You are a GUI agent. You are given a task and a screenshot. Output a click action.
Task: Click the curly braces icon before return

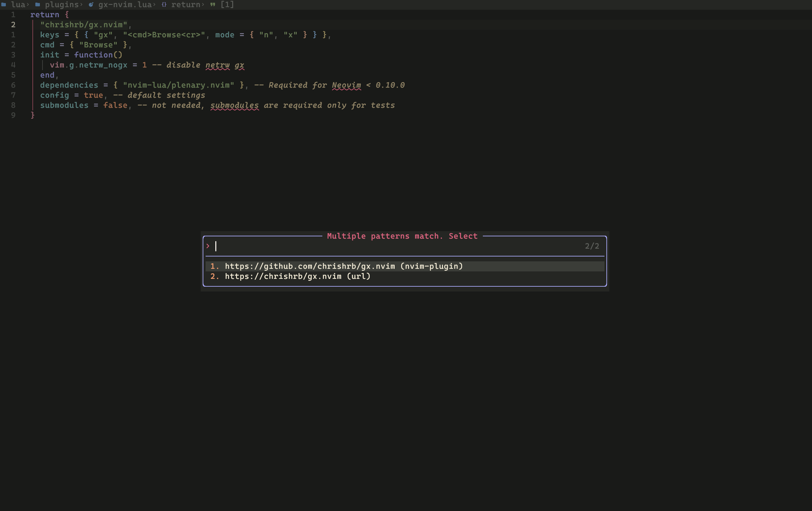coord(164,5)
